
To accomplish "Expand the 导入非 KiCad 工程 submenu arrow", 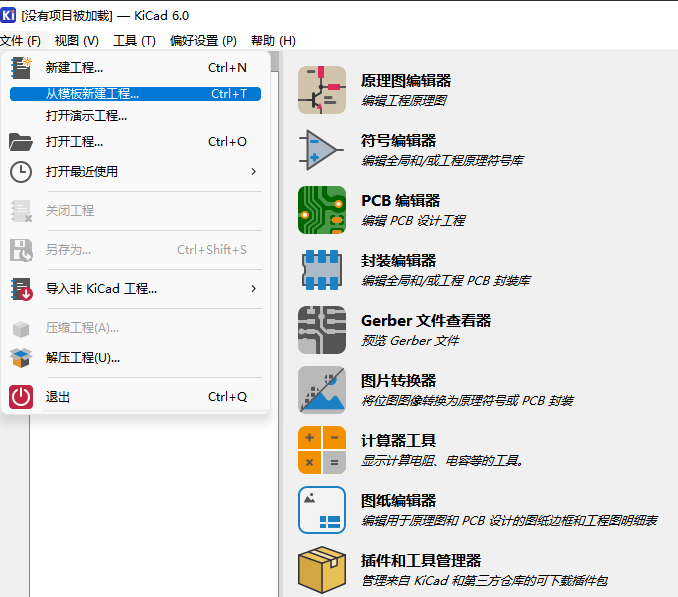I will tap(254, 288).
